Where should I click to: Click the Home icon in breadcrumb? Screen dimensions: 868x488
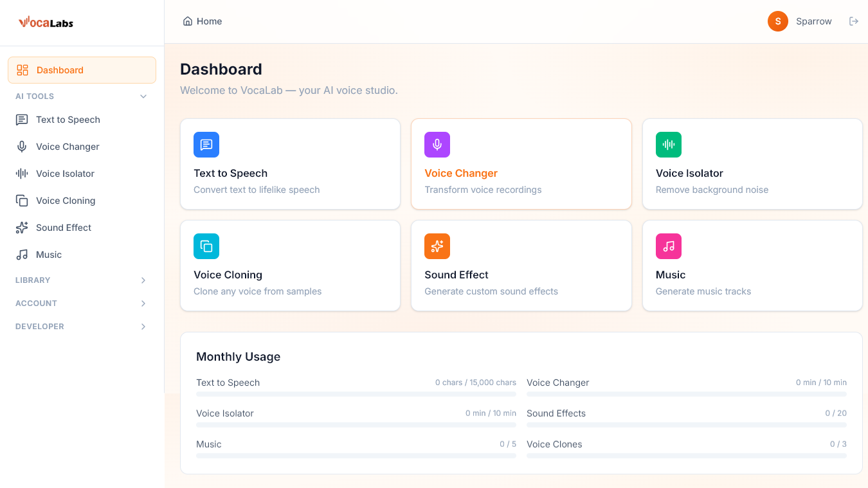tap(188, 21)
